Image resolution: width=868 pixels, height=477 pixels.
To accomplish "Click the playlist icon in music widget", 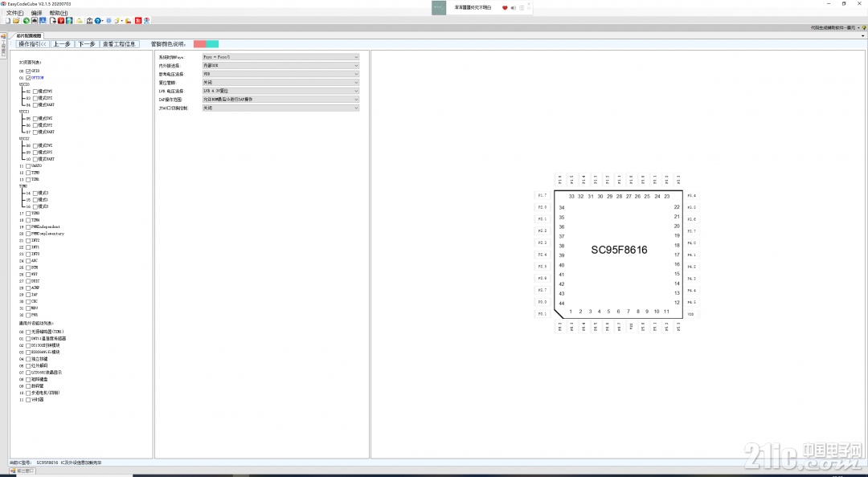I will (x=522, y=8).
